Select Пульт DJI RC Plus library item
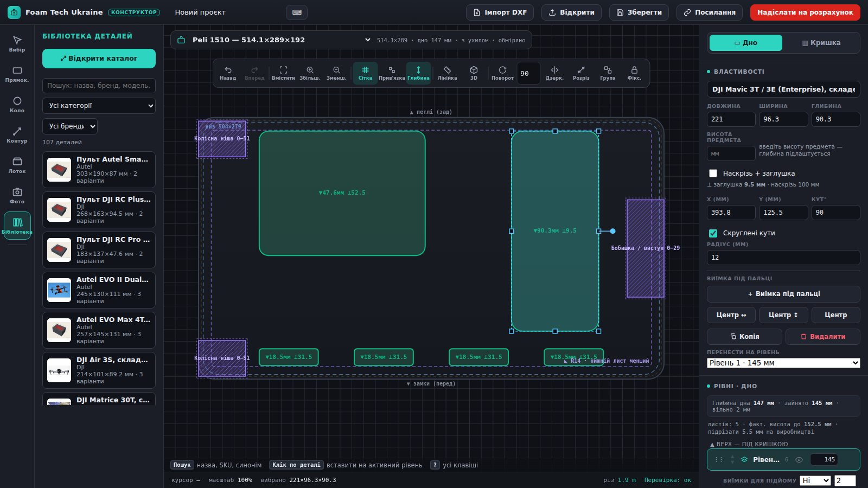 [99, 210]
